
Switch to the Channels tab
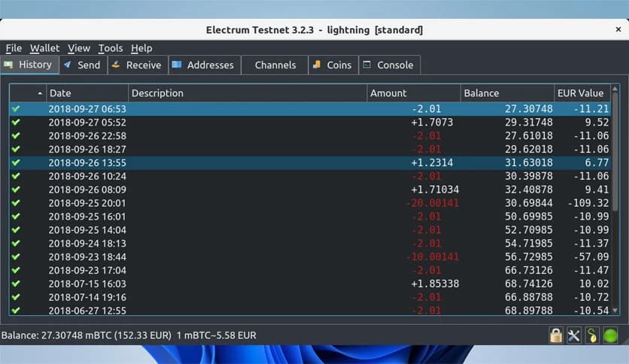pos(275,65)
